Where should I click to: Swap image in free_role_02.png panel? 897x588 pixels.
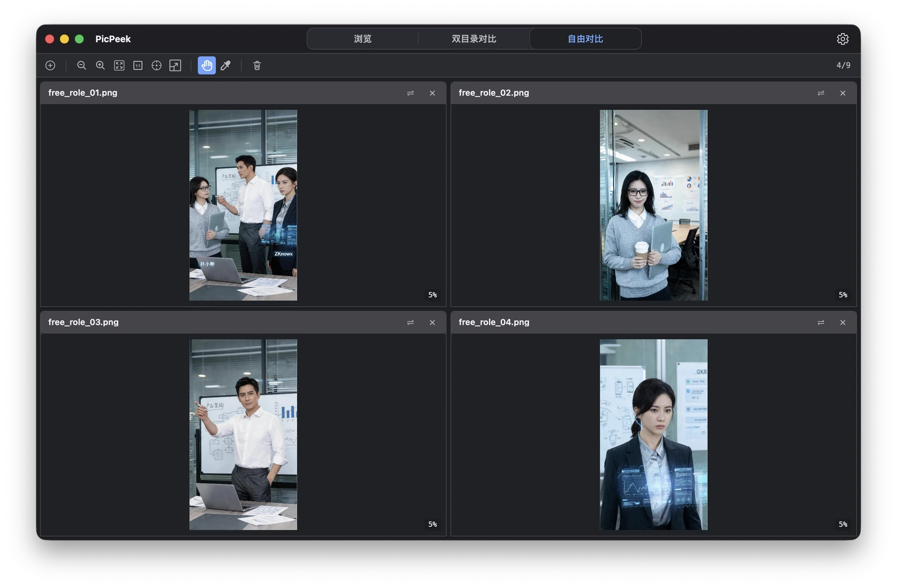(x=821, y=93)
